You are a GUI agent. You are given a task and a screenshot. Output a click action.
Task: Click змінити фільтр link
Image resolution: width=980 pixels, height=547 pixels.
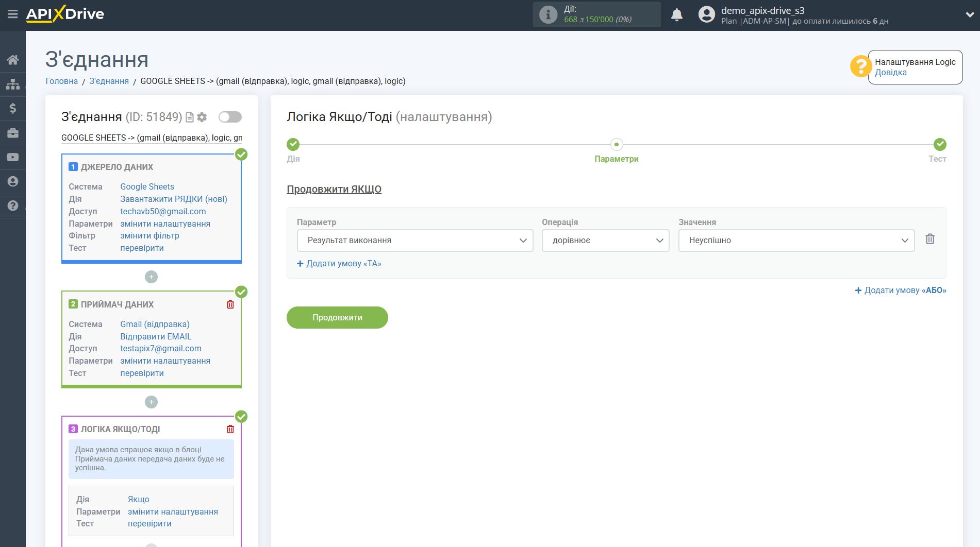coord(150,235)
